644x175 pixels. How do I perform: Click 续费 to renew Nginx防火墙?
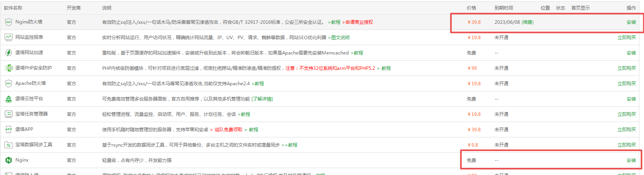tap(527, 22)
